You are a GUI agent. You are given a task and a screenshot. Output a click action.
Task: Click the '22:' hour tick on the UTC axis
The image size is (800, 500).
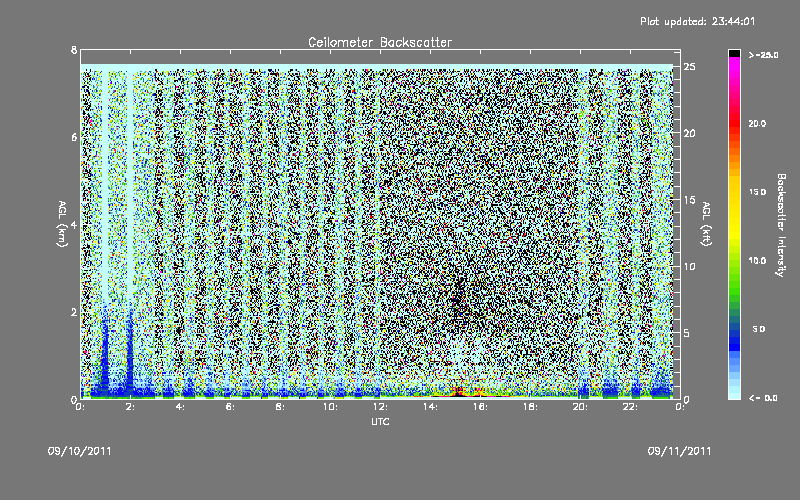click(630, 407)
